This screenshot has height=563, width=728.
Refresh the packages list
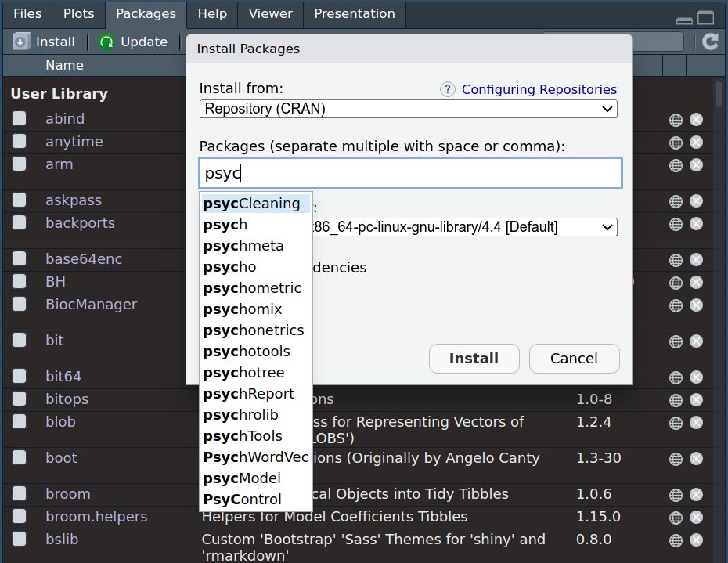pyautogui.click(x=710, y=42)
